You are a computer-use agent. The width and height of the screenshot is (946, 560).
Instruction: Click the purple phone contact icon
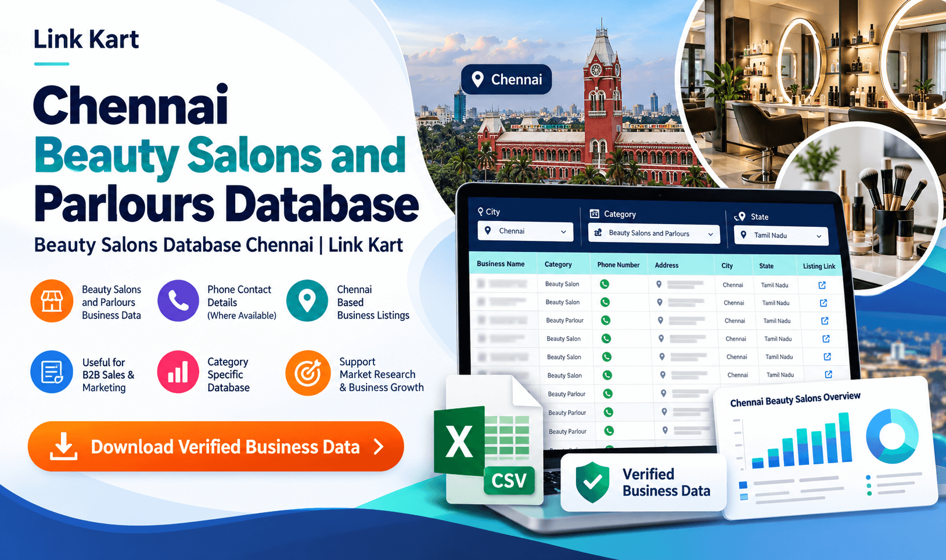pos(178,301)
